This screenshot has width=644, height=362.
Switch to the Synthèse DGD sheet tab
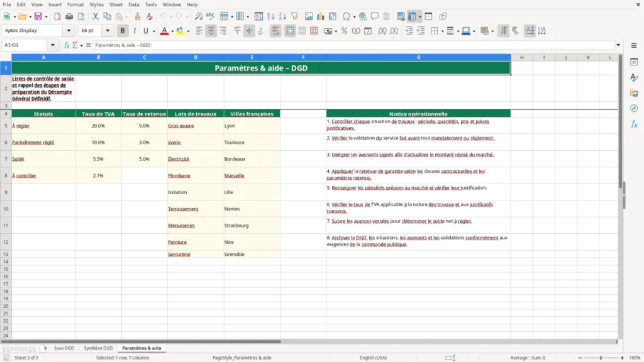[x=98, y=348]
